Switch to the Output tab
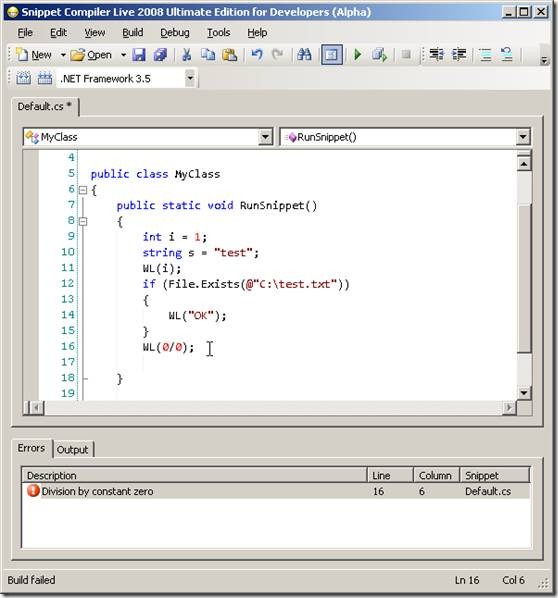Viewport: 558px width, 598px height. (72, 450)
